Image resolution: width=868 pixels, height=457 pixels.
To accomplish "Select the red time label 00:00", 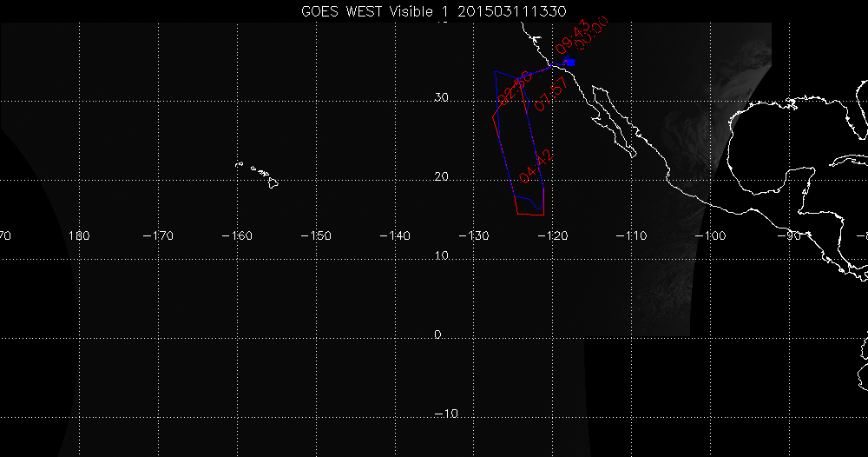I will 591,33.
